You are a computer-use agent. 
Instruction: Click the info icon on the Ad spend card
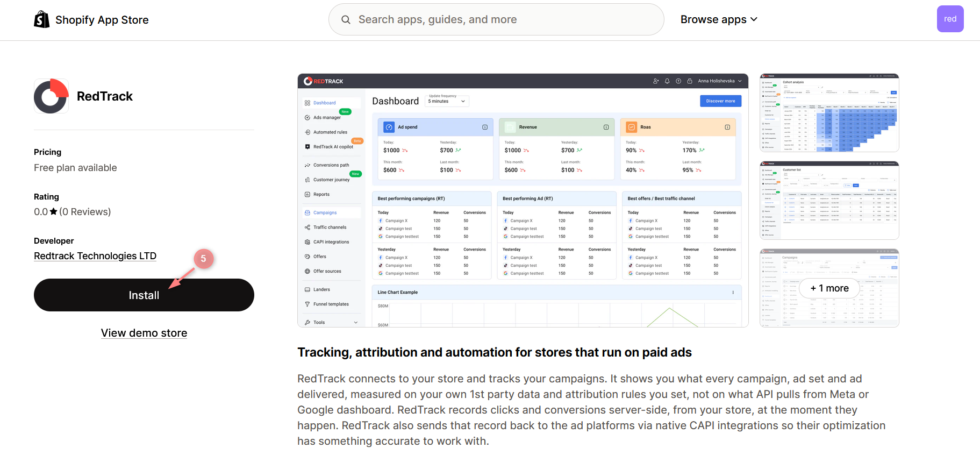pyautogui.click(x=485, y=127)
